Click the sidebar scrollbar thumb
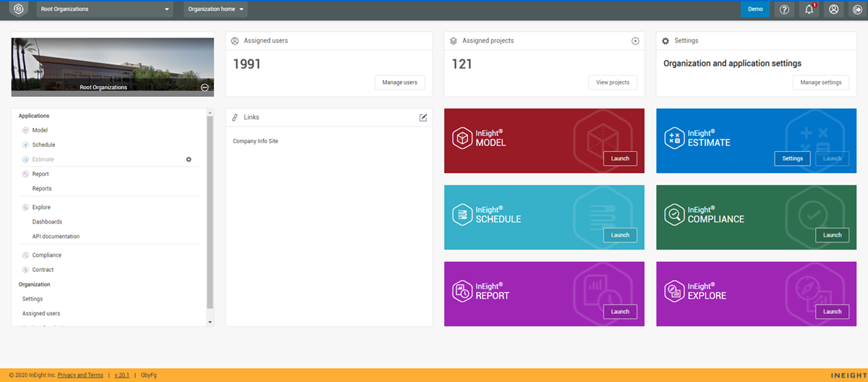The width and height of the screenshot is (868, 382). pos(210,212)
